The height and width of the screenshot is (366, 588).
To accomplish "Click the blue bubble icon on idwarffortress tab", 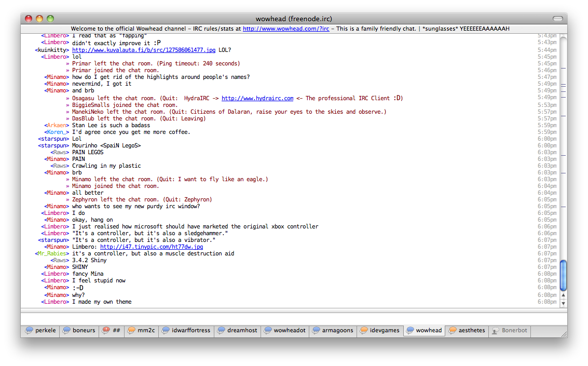I will click(x=166, y=330).
